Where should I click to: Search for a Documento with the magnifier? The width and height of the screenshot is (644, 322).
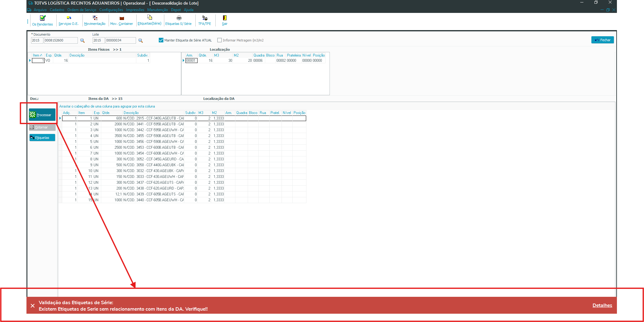82,41
